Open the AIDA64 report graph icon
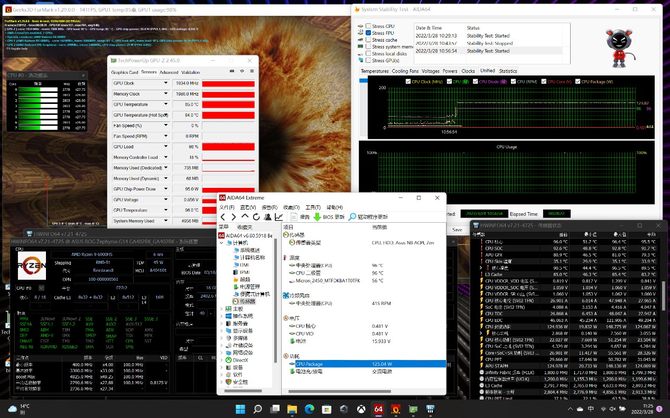Viewport: 670px width, 418px height. point(278,216)
